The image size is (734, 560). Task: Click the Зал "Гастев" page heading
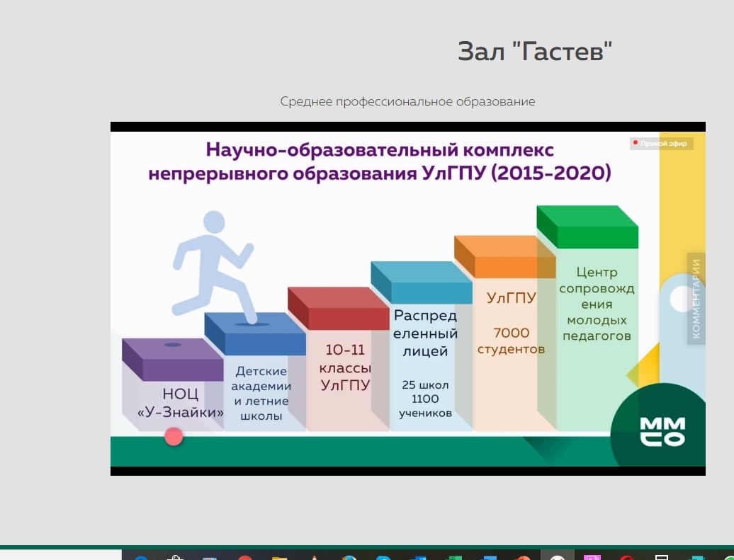tap(535, 51)
